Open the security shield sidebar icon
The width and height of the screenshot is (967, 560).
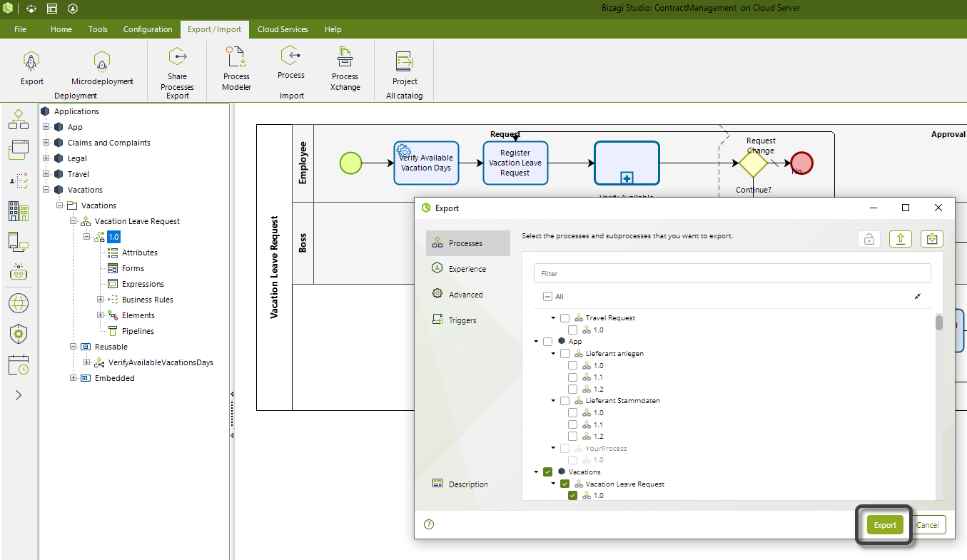click(x=19, y=333)
